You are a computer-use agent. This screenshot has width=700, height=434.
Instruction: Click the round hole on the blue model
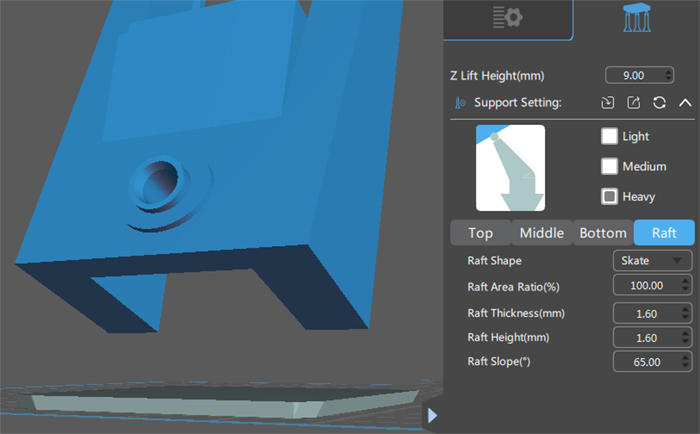[158, 183]
